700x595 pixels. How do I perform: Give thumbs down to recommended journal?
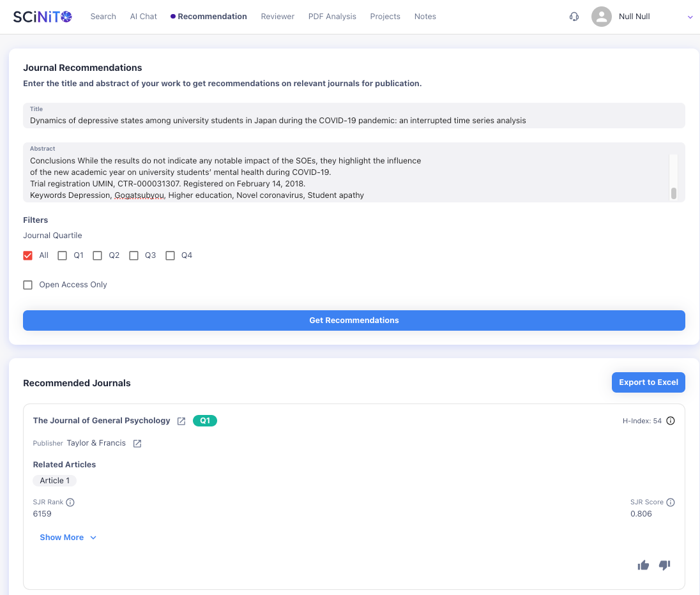664,565
